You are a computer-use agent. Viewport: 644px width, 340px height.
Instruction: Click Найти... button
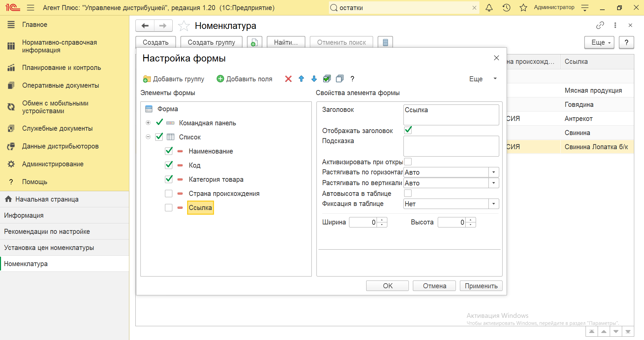286,42
